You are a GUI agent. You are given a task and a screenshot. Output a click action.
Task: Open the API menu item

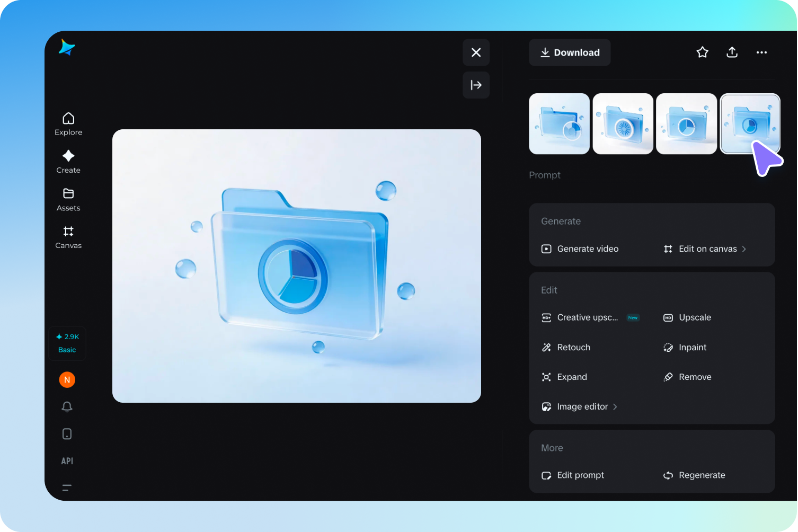pos(67,460)
